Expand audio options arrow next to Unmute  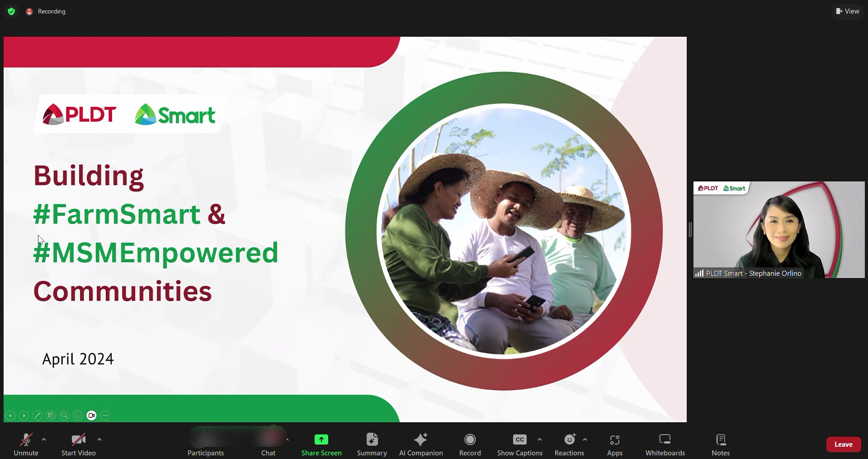[44, 439]
